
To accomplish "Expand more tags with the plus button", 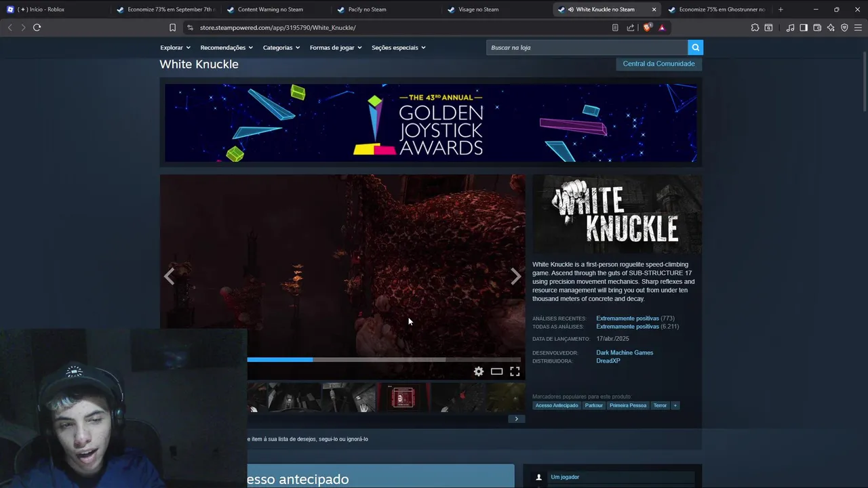I will [x=675, y=405].
